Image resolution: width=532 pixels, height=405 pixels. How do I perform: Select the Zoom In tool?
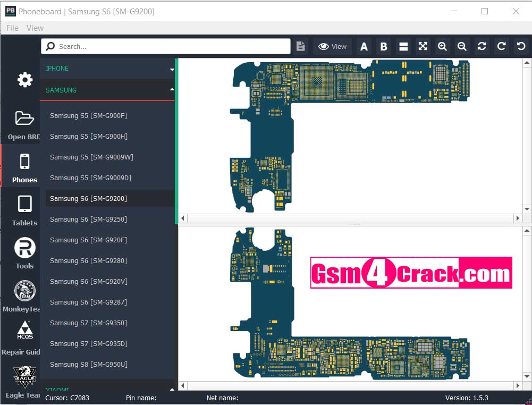click(x=442, y=46)
